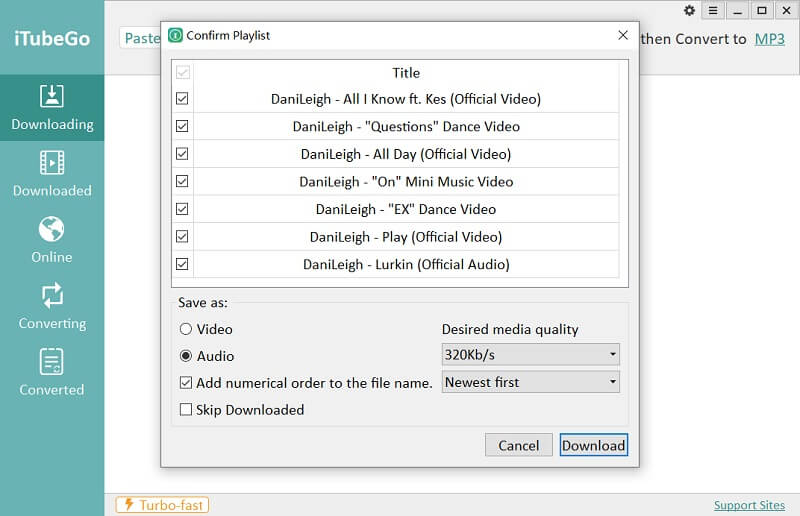Open the Support Sites link
This screenshot has width=800, height=516.
pos(749,505)
